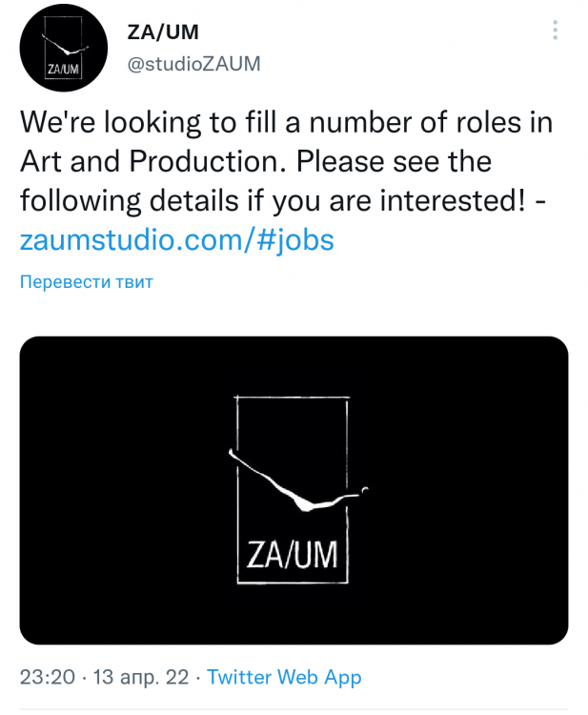This screenshot has height=715, width=588.
Task: Click the ZA/UM lettering inside the attached image
Action: (x=292, y=554)
